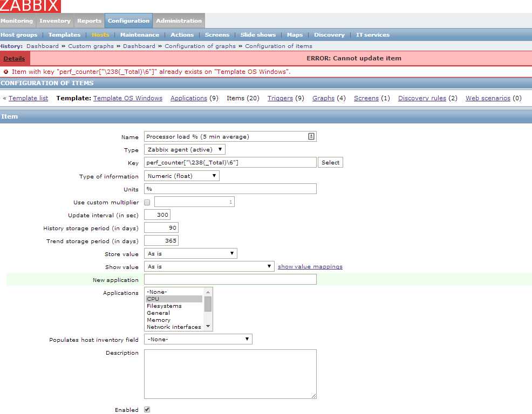Open the Discovery submenu
Screen dimensions: 532x414
point(330,35)
